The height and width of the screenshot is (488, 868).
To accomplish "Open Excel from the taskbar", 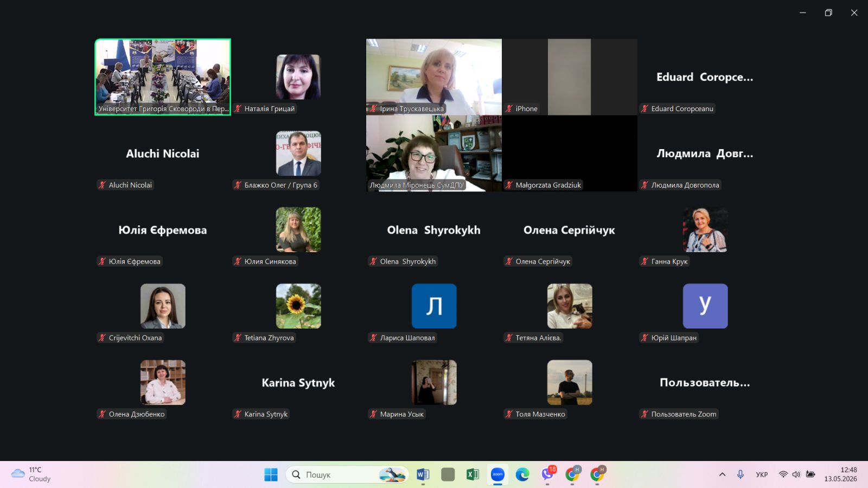I will (x=473, y=474).
